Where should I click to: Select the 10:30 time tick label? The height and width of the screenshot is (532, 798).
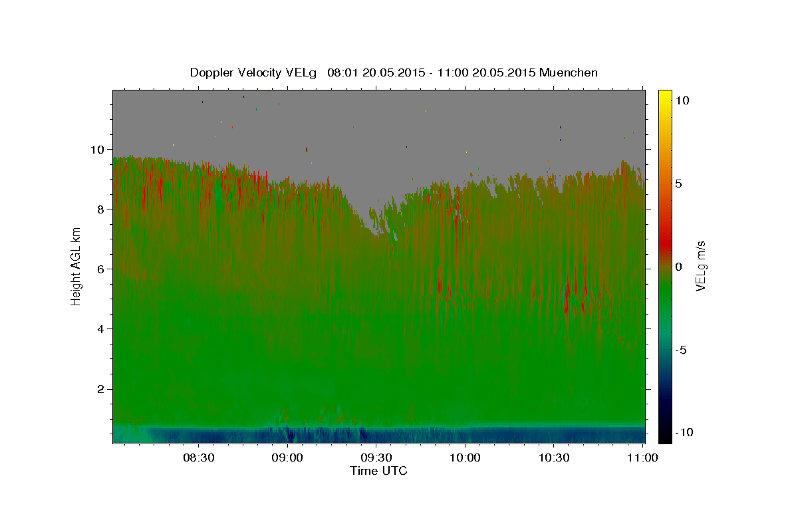(x=553, y=458)
